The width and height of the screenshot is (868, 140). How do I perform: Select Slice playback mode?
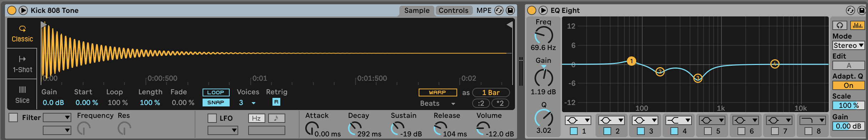[x=22, y=95]
